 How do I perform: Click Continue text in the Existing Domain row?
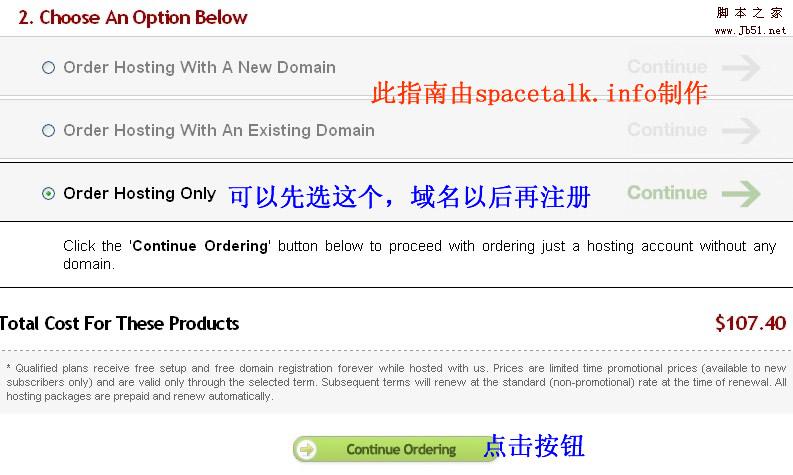pyautogui.click(x=667, y=130)
